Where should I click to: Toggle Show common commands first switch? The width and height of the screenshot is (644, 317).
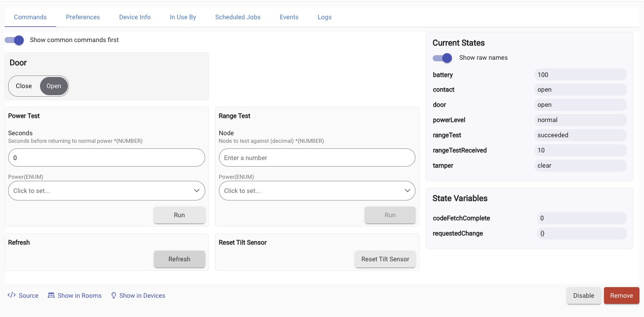pyautogui.click(x=15, y=40)
